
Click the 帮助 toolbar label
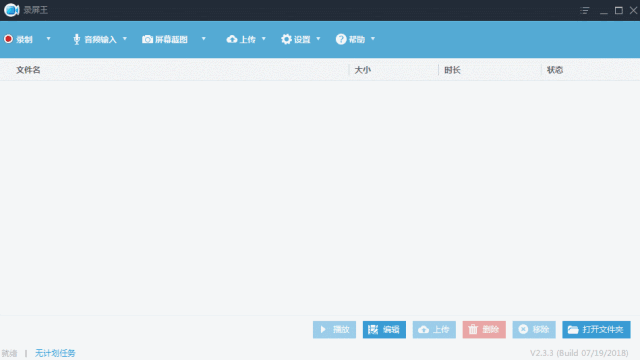pyautogui.click(x=356, y=40)
